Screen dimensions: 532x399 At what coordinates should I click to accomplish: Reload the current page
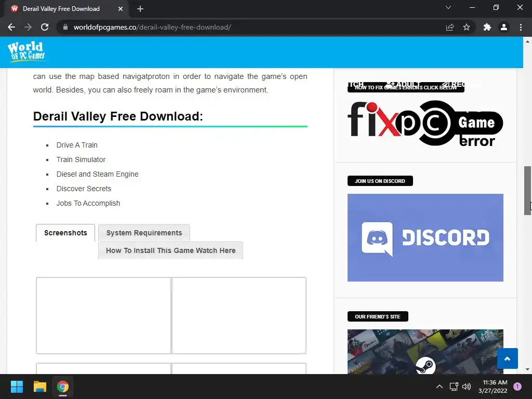point(45,27)
